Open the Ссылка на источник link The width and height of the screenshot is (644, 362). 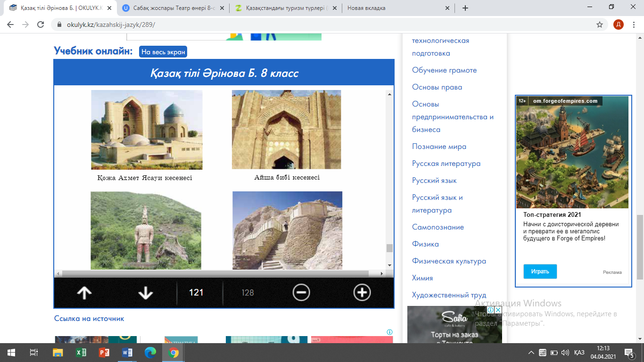(89, 319)
